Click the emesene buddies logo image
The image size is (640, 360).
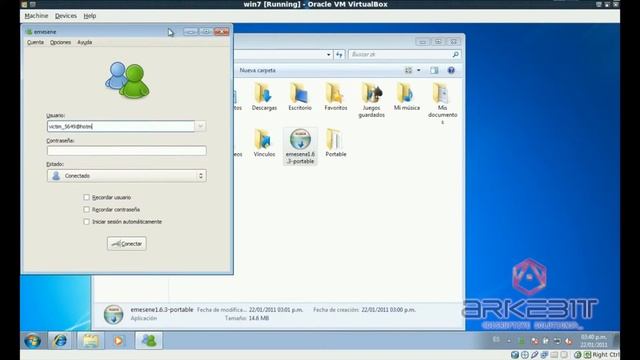pyautogui.click(x=127, y=80)
